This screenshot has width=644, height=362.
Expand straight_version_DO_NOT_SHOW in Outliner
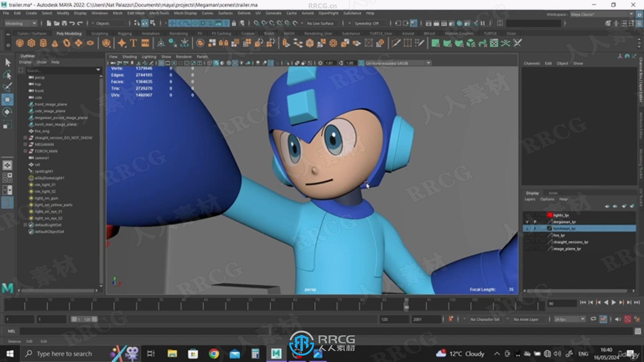pyautogui.click(x=25, y=138)
